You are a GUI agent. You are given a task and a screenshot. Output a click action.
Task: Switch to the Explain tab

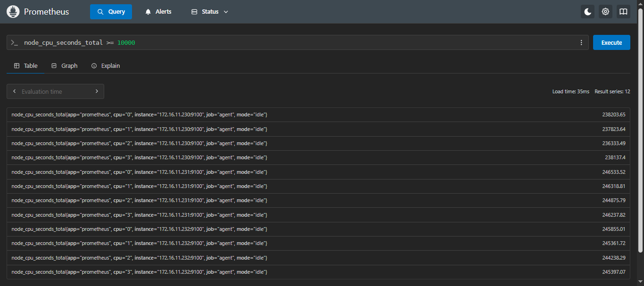(x=106, y=65)
